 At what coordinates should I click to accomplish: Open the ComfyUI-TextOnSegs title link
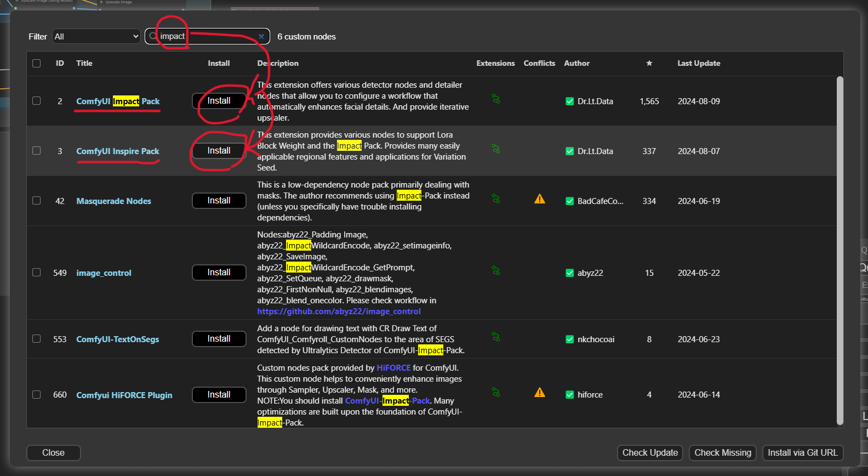pos(118,339)
